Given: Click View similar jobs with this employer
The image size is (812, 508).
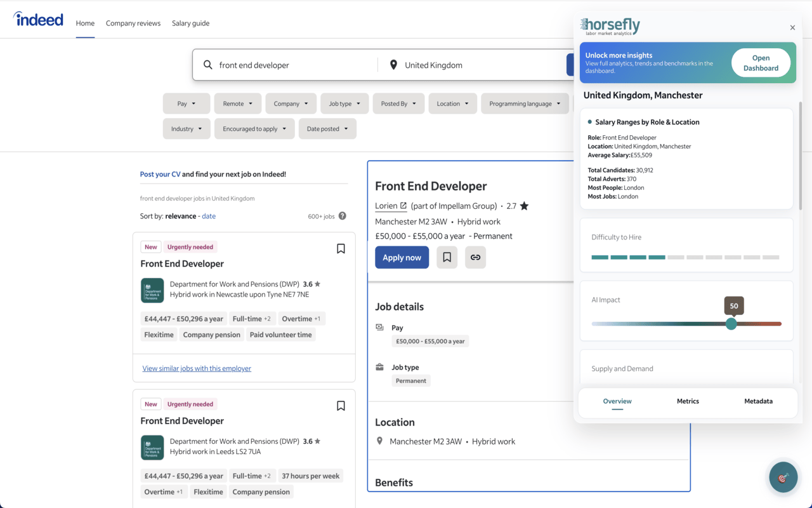Looking at the screenshot, I should pos(197,368).
